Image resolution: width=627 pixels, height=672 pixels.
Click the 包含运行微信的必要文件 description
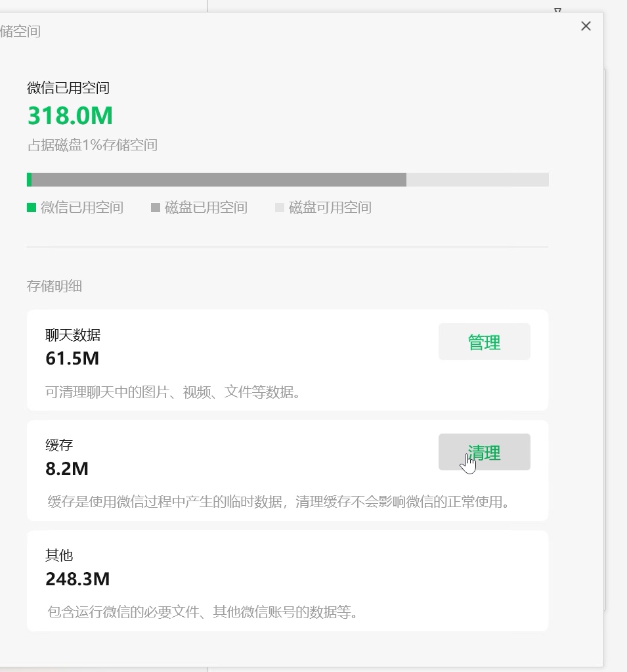tap(202, 612)
